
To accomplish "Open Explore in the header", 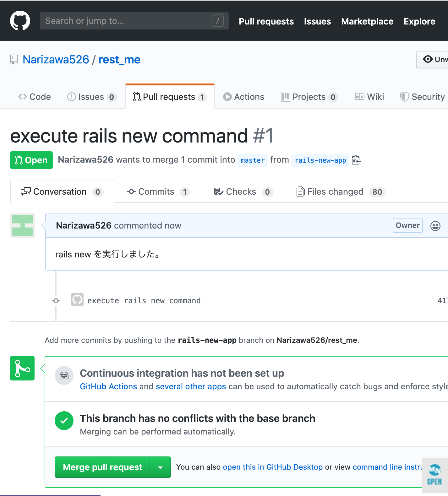I will pos(419,21).
